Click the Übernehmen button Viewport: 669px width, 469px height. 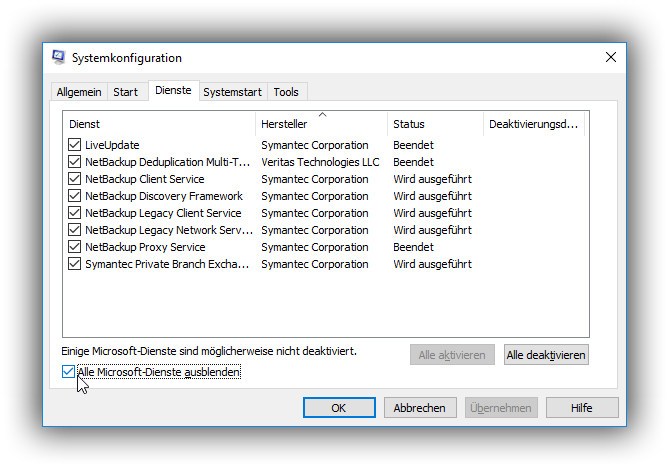point(501,408)
